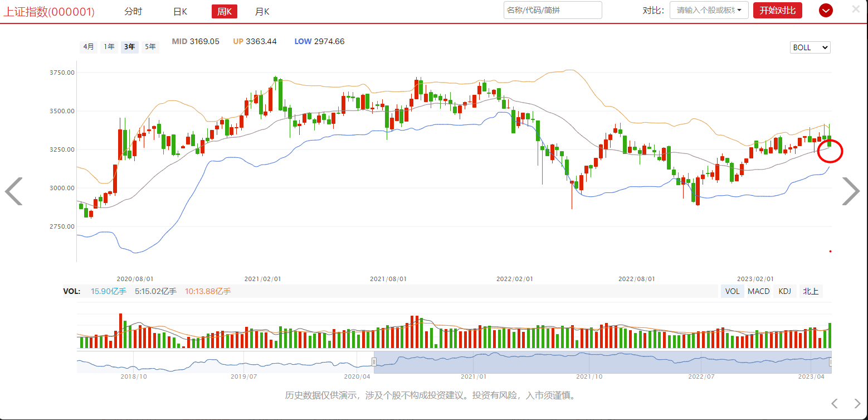Set range to 4月
868x420 pixels.
[x=89, y=47]
